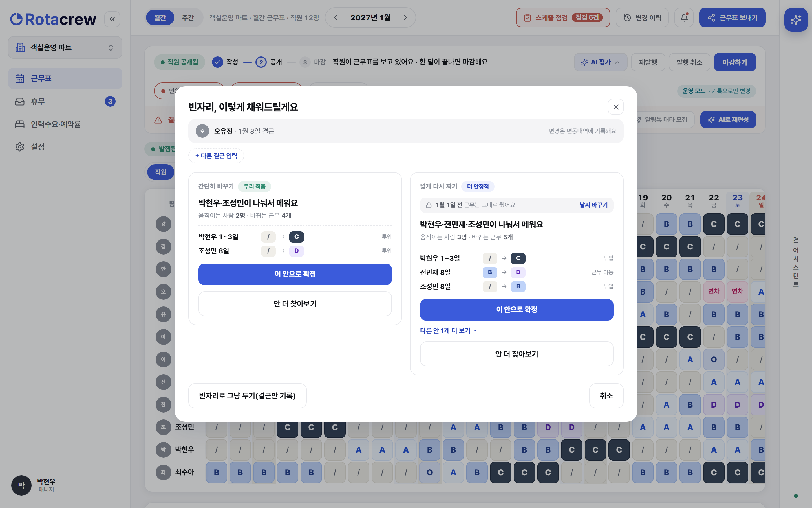This screenshot has height=508, width=812.
Task: Click the 더 안정적 tag
Action: coord(478,186)
